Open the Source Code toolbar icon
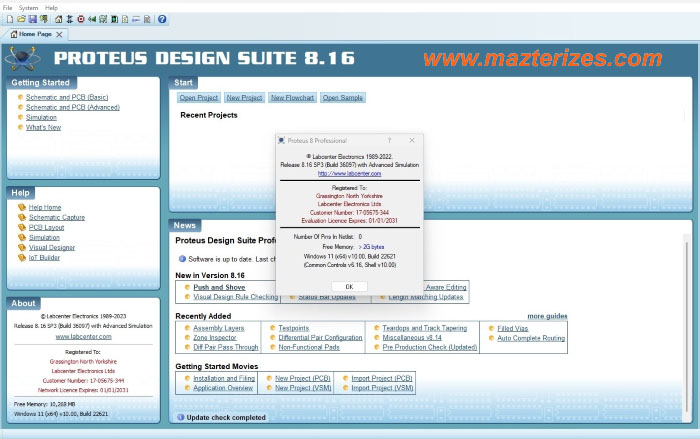700x439 pixels. [x=136, y=19]
